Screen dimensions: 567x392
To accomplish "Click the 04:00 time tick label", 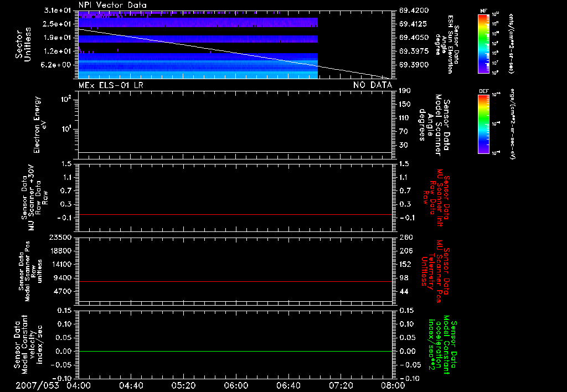I will coord(79,385).
